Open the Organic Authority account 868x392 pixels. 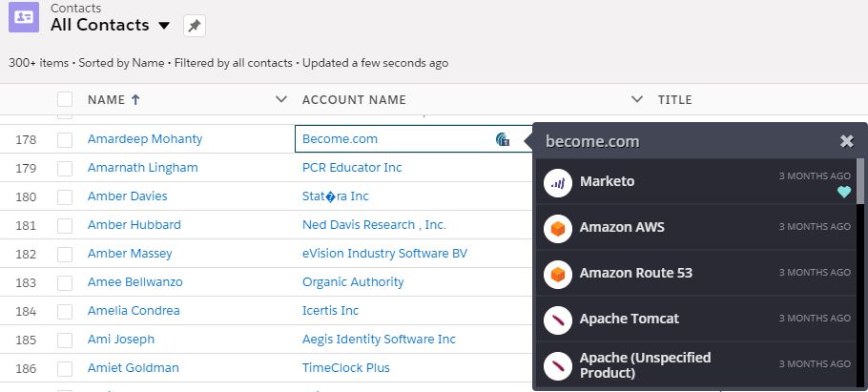(353, 281)
